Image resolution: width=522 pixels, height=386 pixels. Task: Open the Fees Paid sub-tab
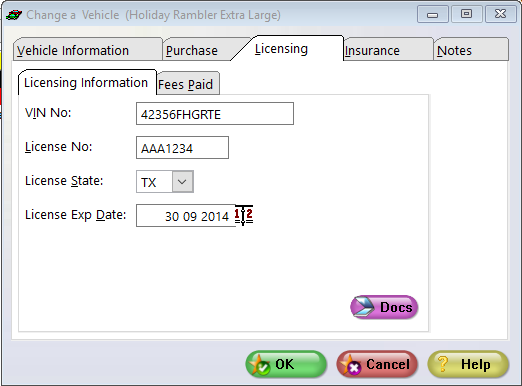coord(188,83)
